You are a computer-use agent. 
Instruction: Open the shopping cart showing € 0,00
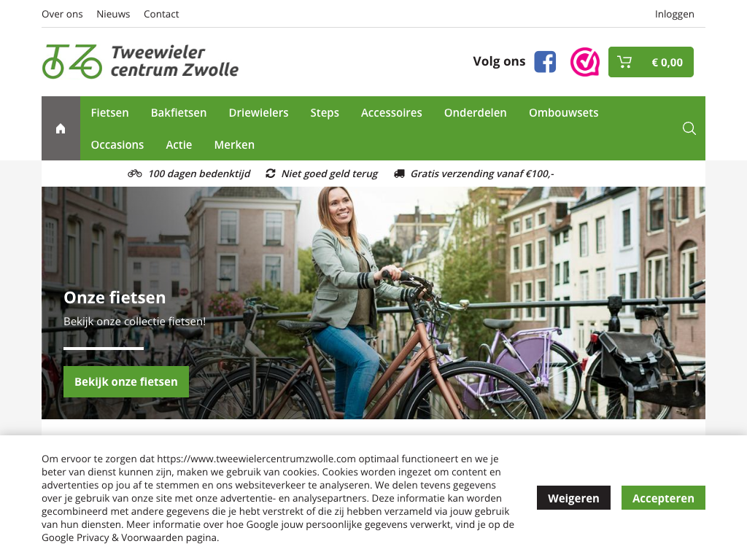pos(651,62)
